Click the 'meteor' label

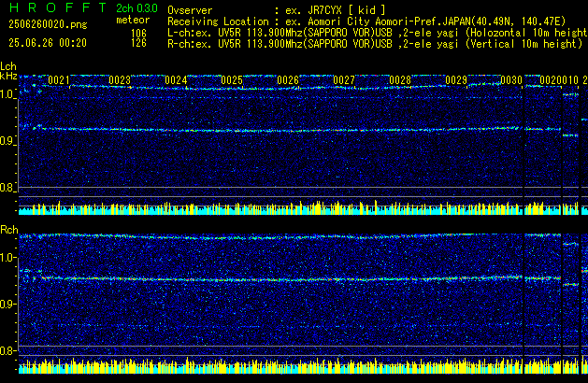pos(133,20)
